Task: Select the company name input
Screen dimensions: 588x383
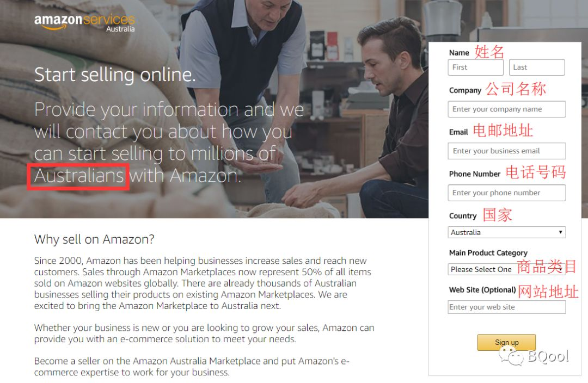Action: point(507,109)
